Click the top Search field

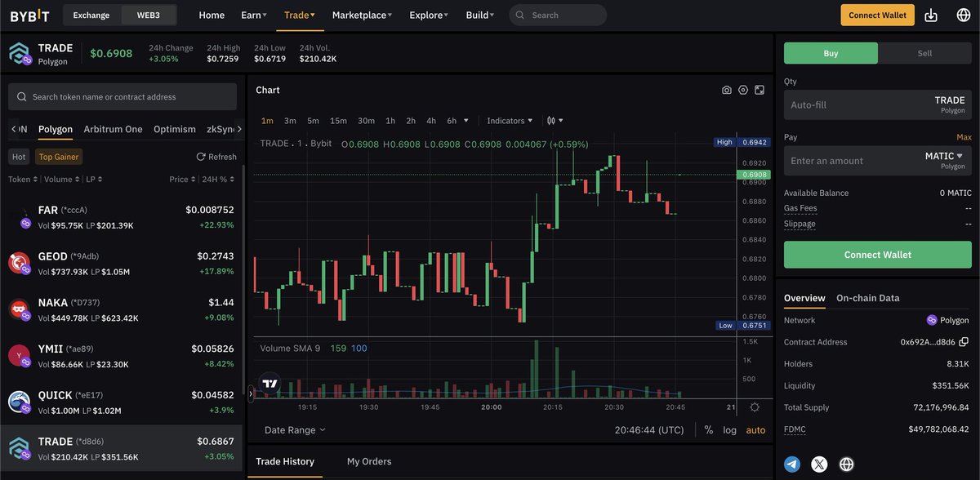[558, 15]
